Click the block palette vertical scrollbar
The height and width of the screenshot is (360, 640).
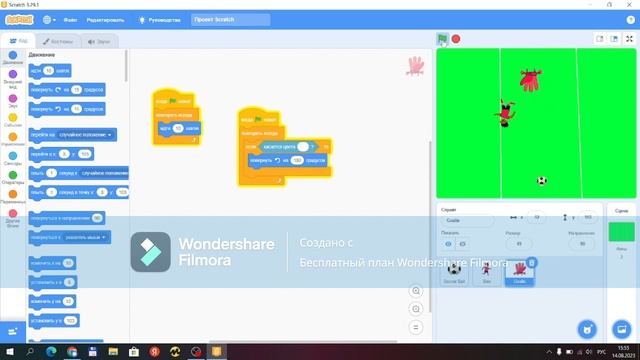coord(126,65)
